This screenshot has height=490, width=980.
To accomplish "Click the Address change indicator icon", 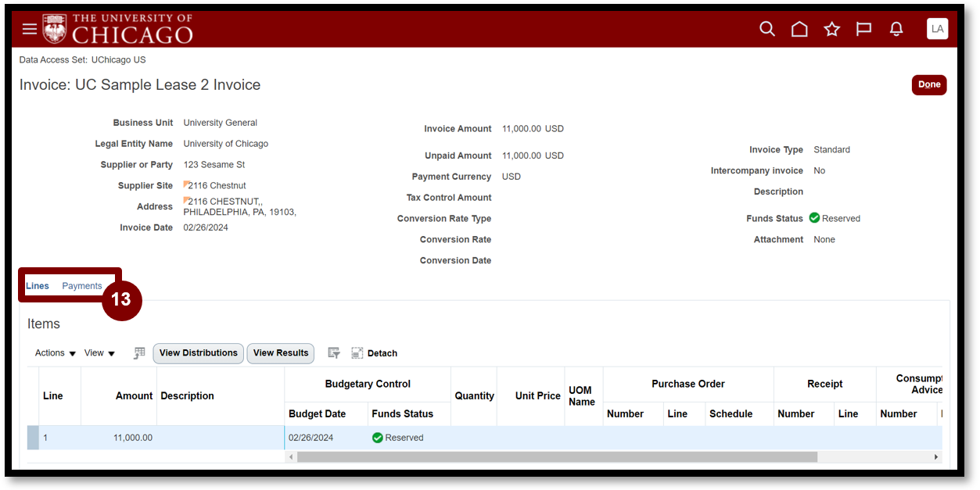I will [x=186, y=200].
